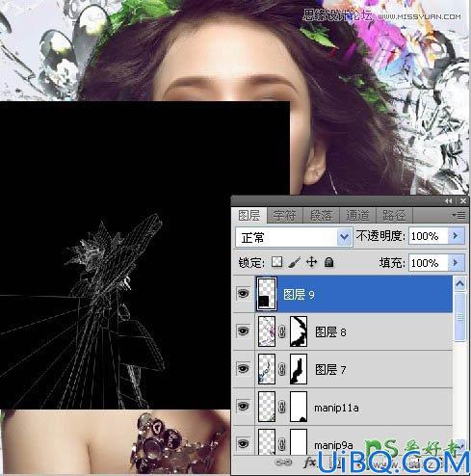The height and width of the screenshot is (476, 471).
Task: Select 图层 9 layer thumbnail
Action: coord(267,294)
